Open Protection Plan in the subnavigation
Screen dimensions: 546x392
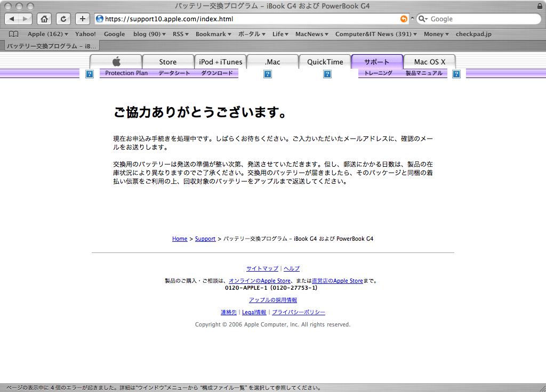coord(126,73)
